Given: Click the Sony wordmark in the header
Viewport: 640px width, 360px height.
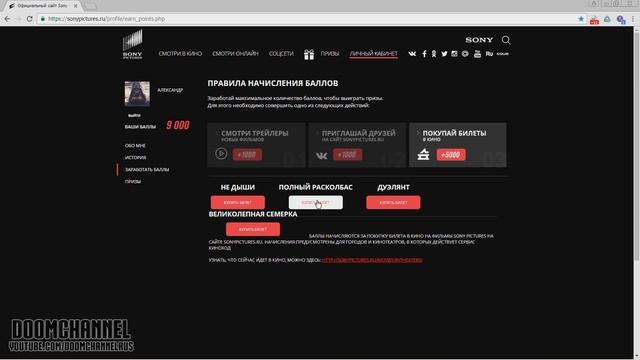Looking at the screenshot, I should tap(479, 40).
